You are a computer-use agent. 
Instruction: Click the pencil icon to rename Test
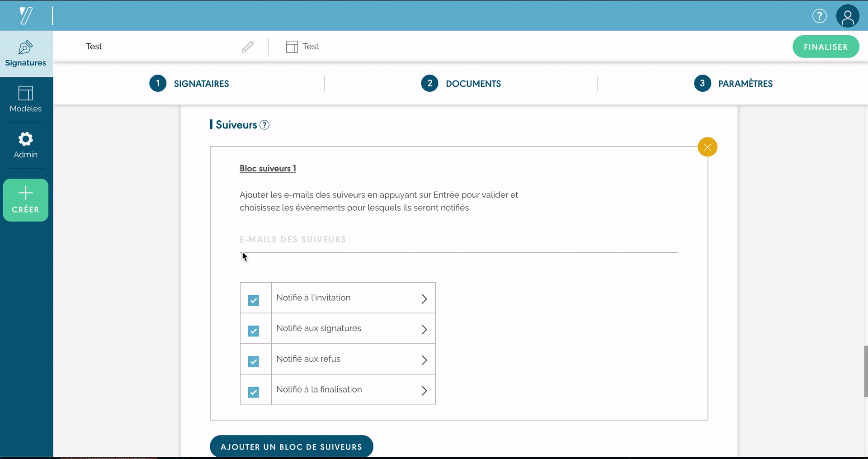pyautogui.click(x=248, y=47)
